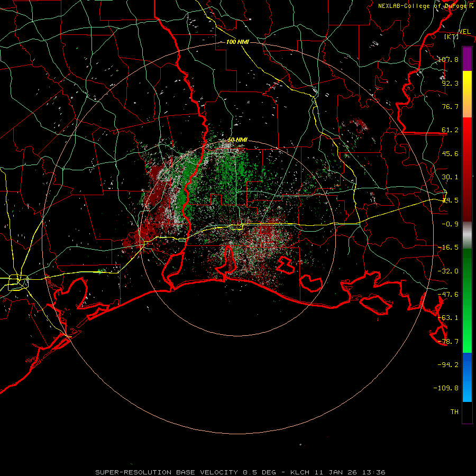Select the -94.2 scale value
This screenshot has width=476, height=476.
tap(448, 364)
